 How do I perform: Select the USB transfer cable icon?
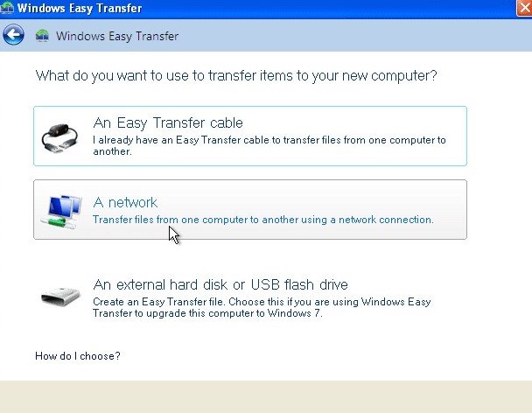(59, 137)
